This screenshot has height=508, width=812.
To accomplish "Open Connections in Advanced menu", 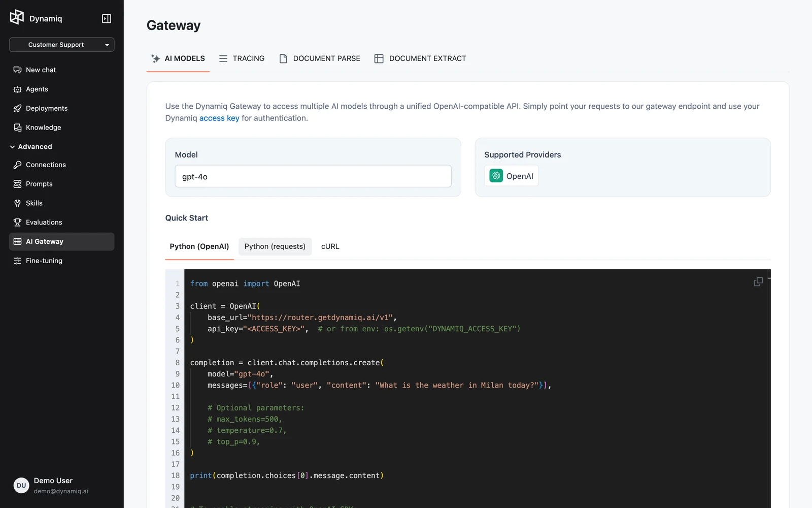I will 61,165.
